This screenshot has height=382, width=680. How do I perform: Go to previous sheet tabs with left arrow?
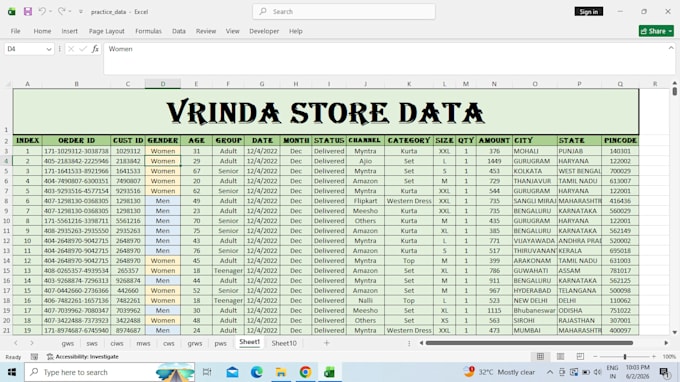tap(16, 343)
